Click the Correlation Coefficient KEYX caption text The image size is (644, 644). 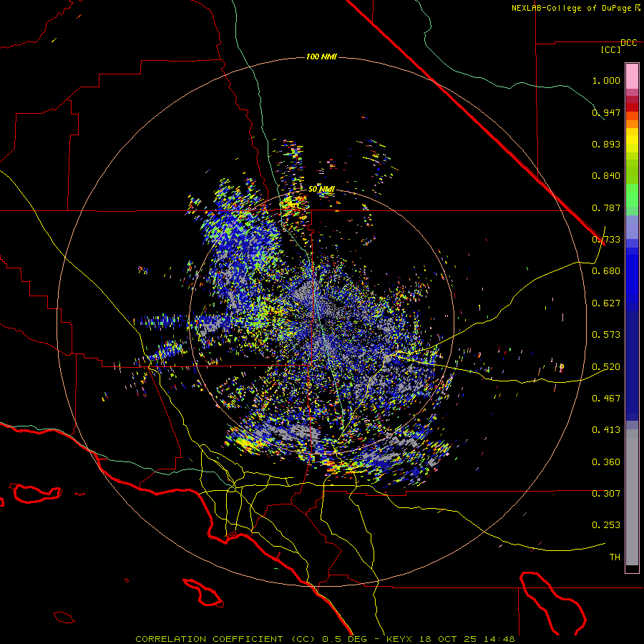point(325,639)
